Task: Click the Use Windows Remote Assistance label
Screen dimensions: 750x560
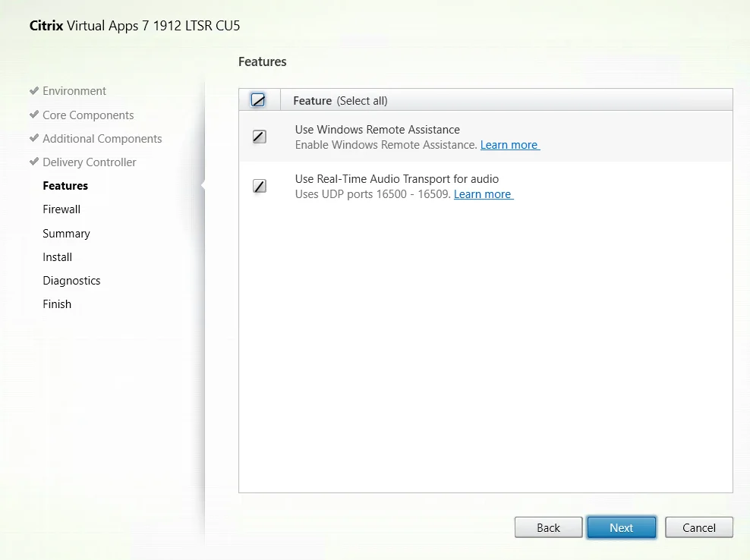Action: click(x=377, y=130)
